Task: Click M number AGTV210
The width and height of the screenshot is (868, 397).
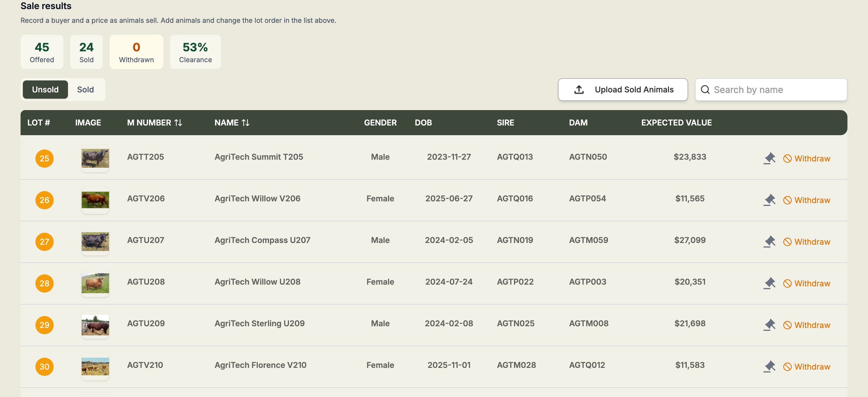Action: coord(145,365)
